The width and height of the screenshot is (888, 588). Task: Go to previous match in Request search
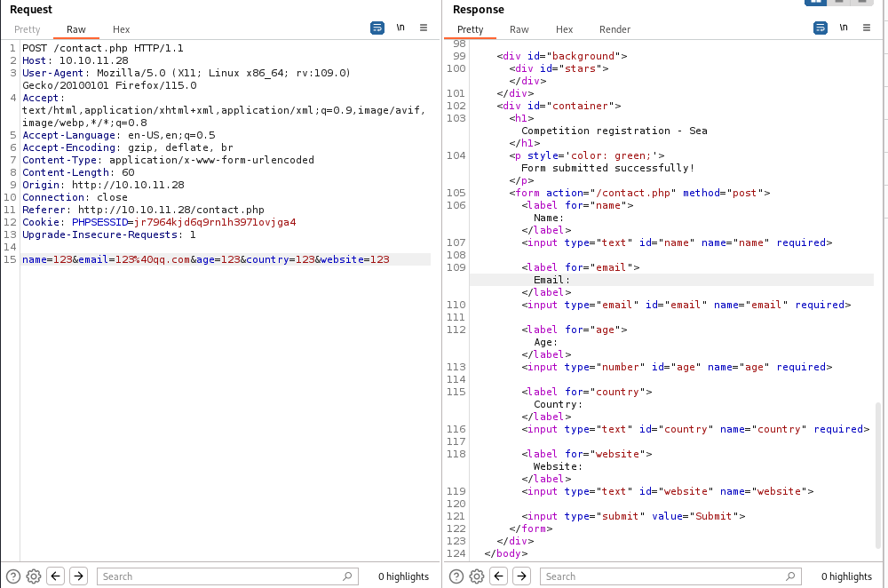[55, 576]
